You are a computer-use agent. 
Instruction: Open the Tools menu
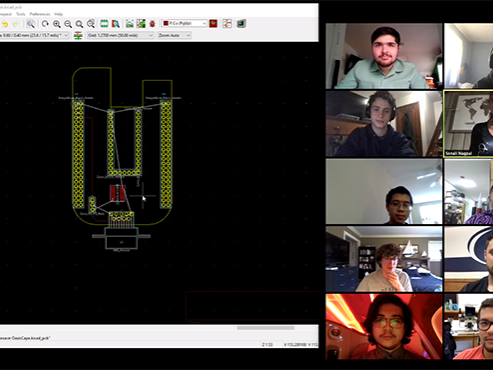pos(21,14)
